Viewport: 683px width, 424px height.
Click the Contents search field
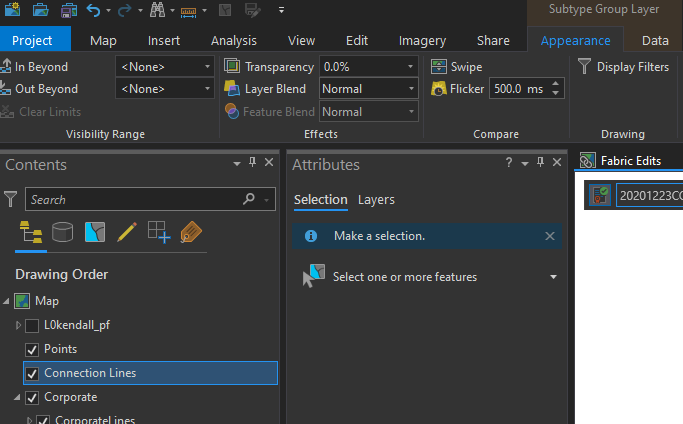coord(135,200)
